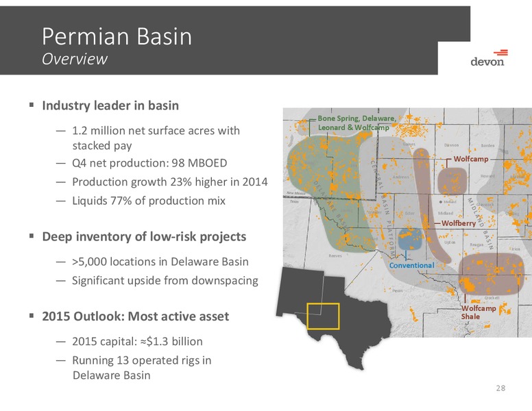The width and height of the screenshot is (532, 411).
Task: Click the page number 28
Action: 500,388
